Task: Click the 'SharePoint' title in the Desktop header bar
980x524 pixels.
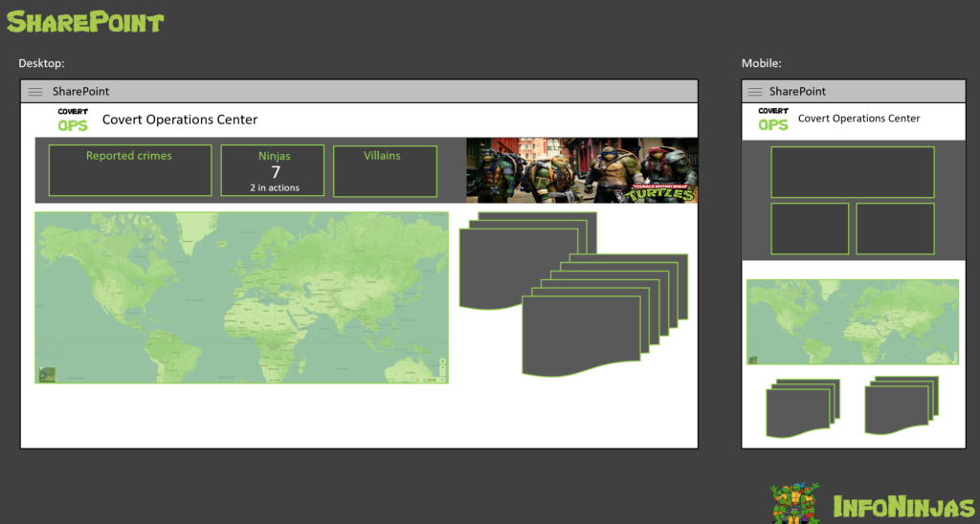Action: (80, 91)
